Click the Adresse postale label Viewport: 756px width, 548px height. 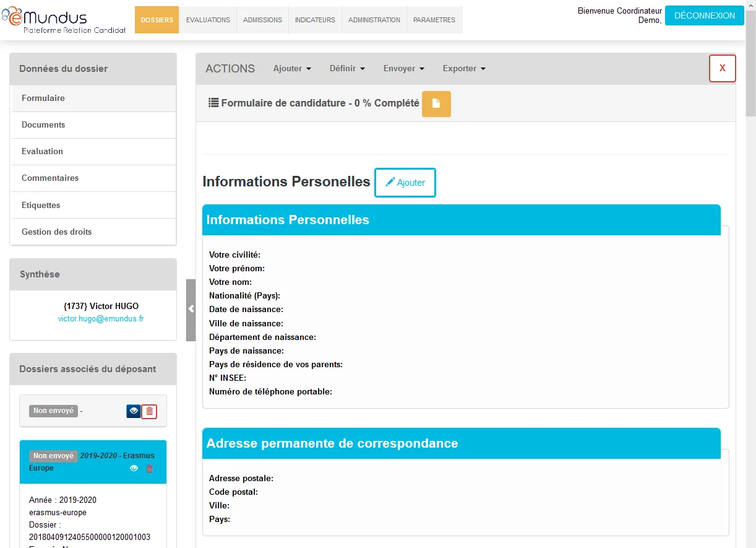point(241,478)
